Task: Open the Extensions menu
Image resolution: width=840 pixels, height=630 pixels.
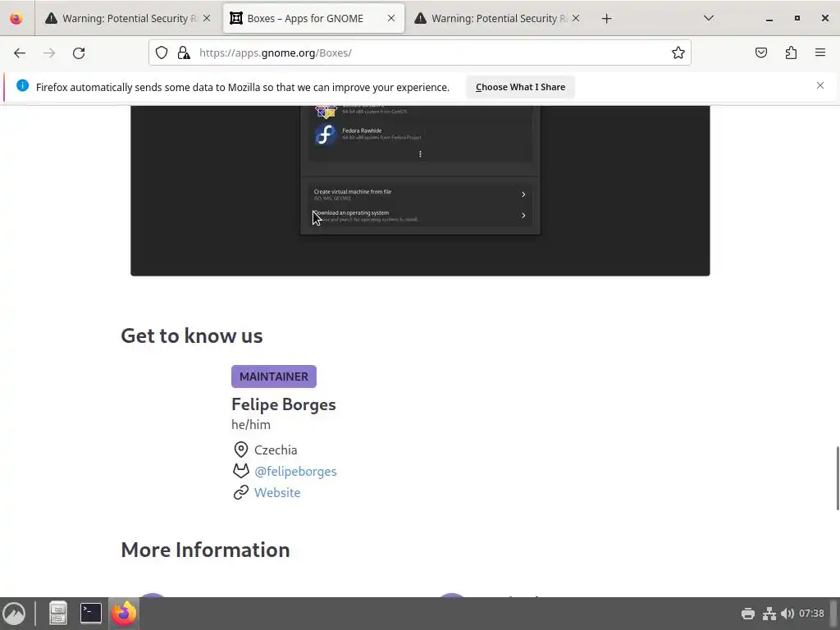Action: pos(791,52)
